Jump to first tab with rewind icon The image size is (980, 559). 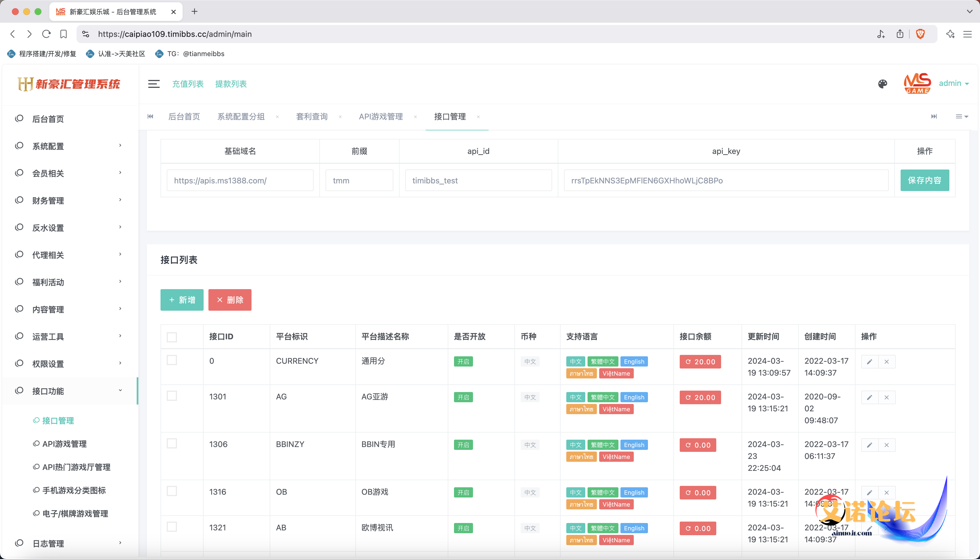point(151,116)
